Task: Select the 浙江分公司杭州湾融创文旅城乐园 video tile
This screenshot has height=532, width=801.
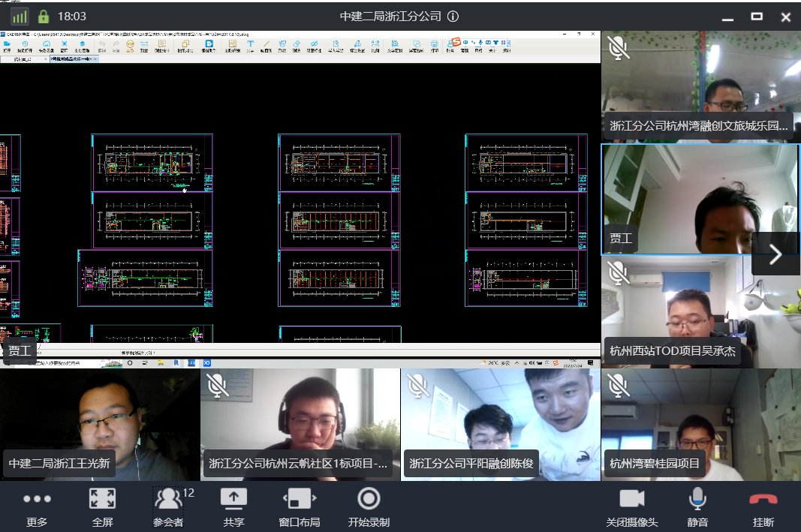Action: pyautogui.click(x=701, y=86)
